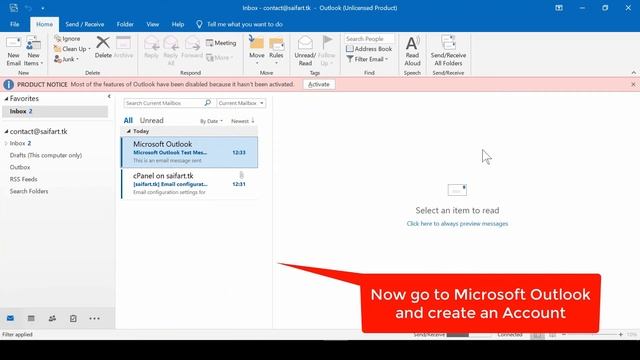Click Tell me what you want to do
Image resolution: width=640 pixels, height=360 pixels.
(x=240, y=24)
